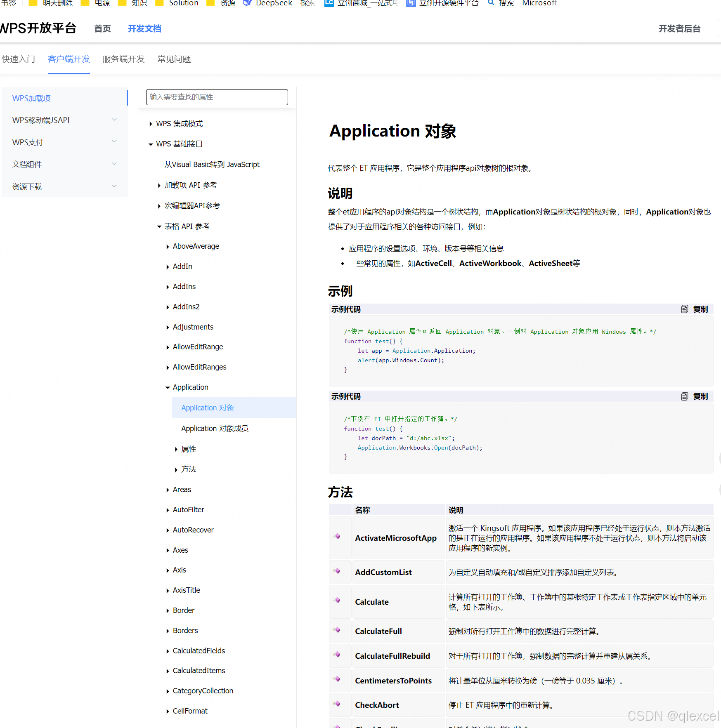Switch to 客户端开发 tab
The image size is (721, 728).
point(69,59)
